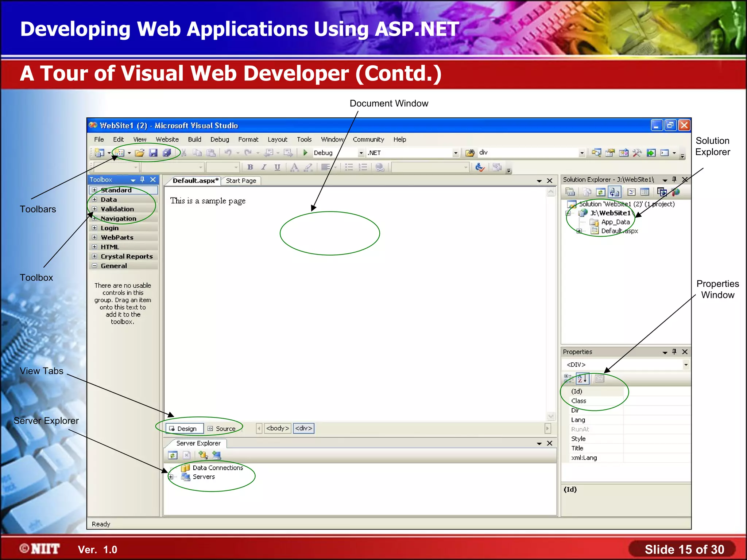The width and height of the screenshot is (747, 560).
Task: Start debugging with the green play icon
Action: (306, 152)
